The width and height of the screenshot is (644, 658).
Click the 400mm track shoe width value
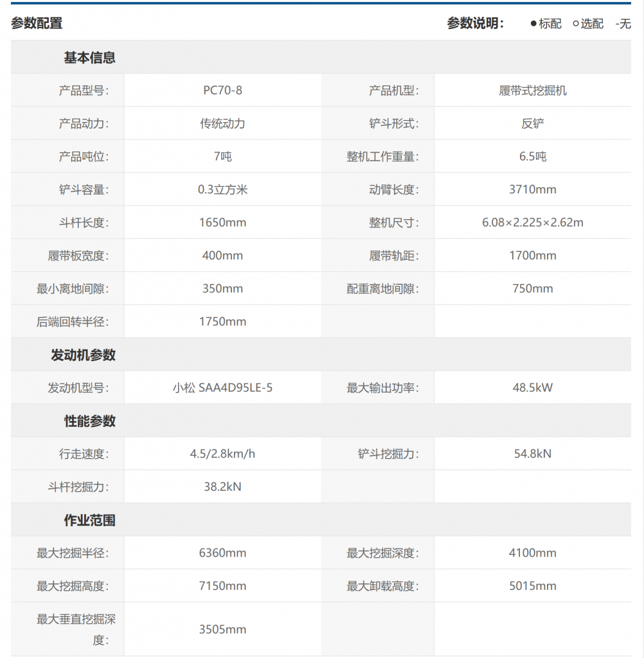[x=222, y=256]
